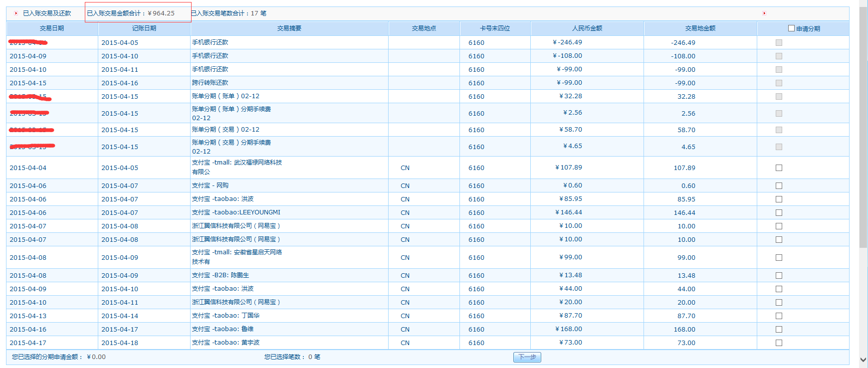
Task: Click the 已入账交易及还款 section title
Action: (47, 13)
